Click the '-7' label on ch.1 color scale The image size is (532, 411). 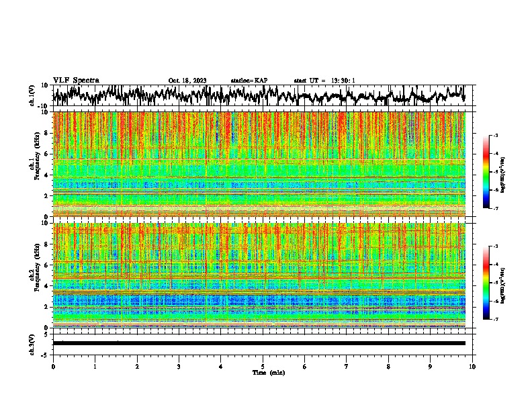(495, 208)
